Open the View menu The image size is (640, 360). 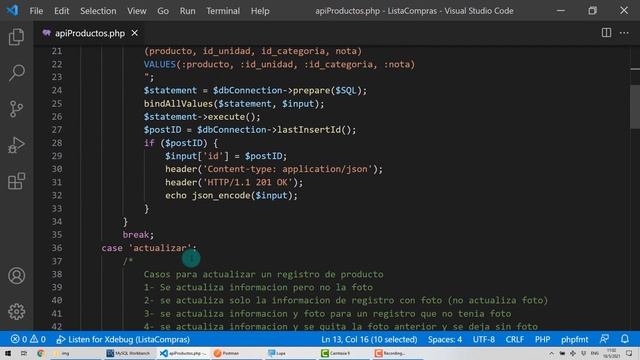[x=137, y=11]
